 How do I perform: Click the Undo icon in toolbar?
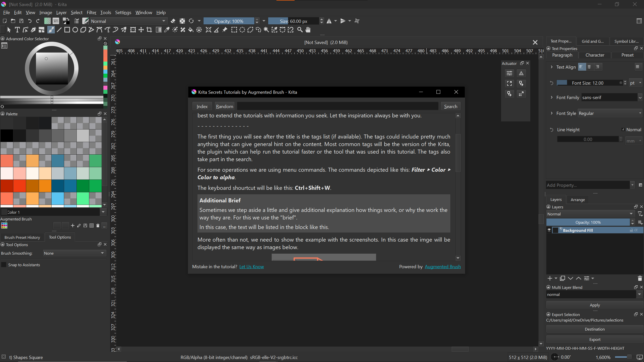tap(30, 21)
